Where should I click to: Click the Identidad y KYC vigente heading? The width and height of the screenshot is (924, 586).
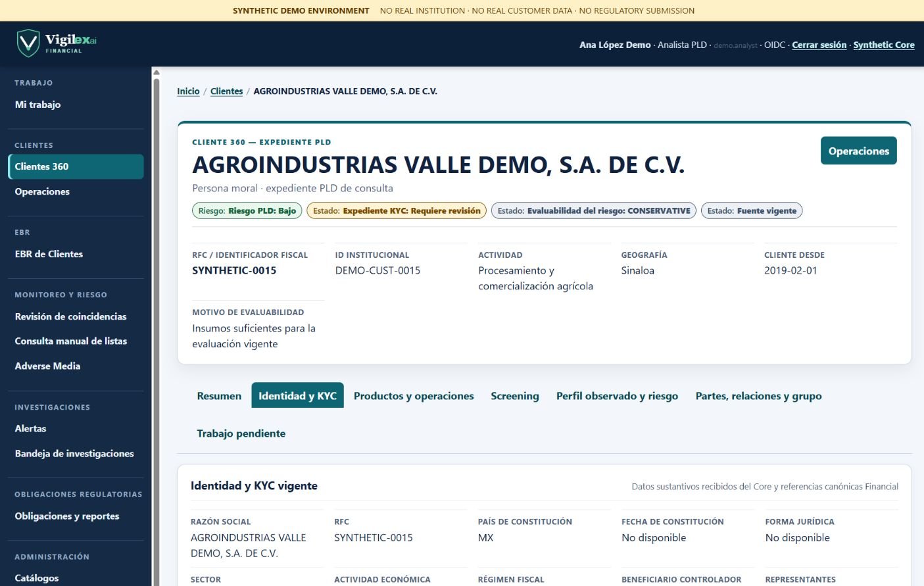tap(254, 485)
